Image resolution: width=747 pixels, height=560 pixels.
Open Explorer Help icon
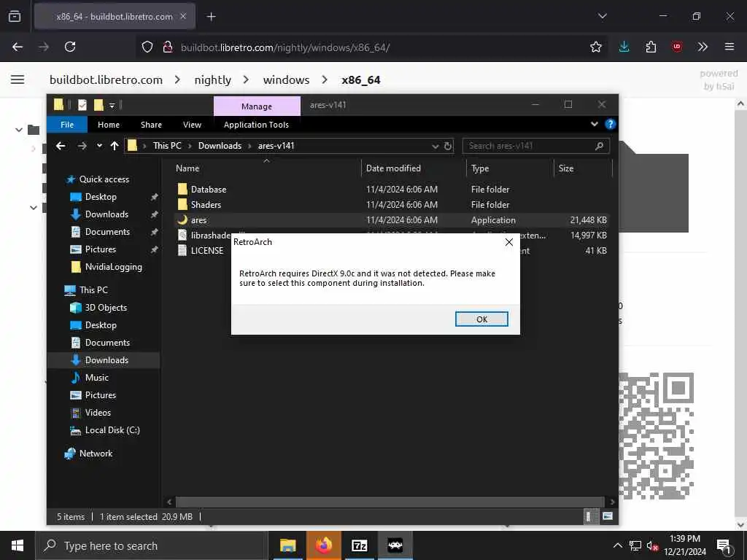(x=610, y=124)
